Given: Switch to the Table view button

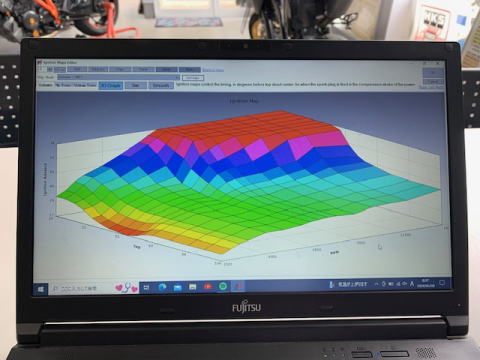Looking at the screenshot, I should click(x=135, y=85).
